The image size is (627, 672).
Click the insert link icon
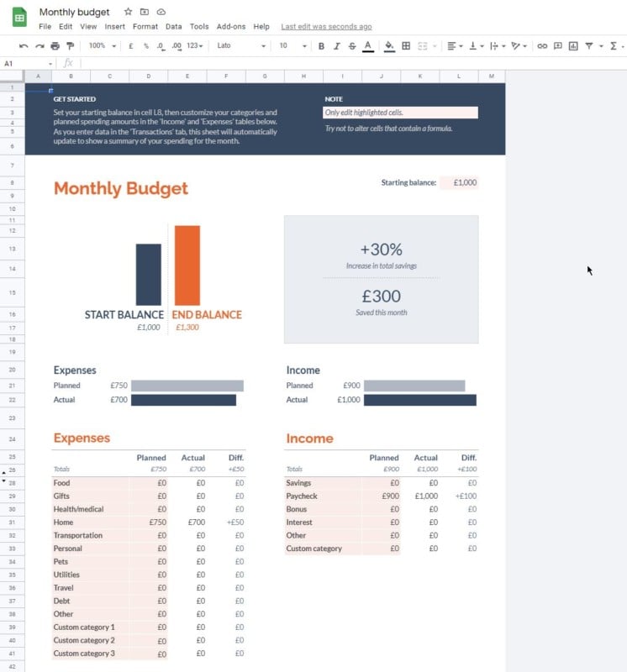point(542,45)
